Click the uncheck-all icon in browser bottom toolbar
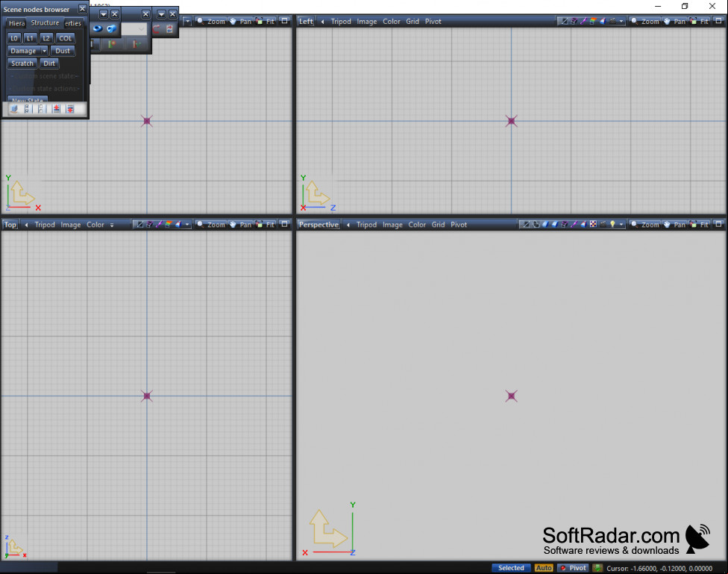Image resolution: width=728 pixels, height=574 pixels. [x=41, y=109]
